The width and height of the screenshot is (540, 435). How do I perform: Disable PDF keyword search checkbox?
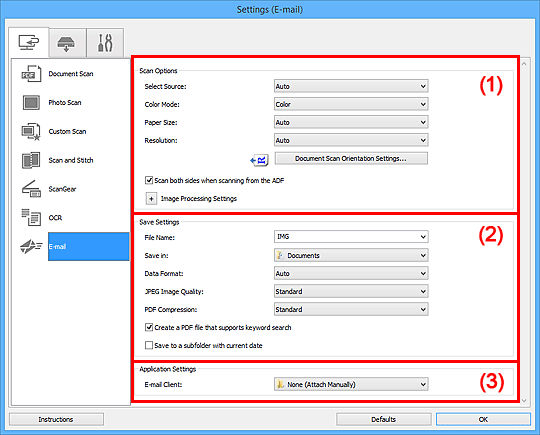pos(149,327)
